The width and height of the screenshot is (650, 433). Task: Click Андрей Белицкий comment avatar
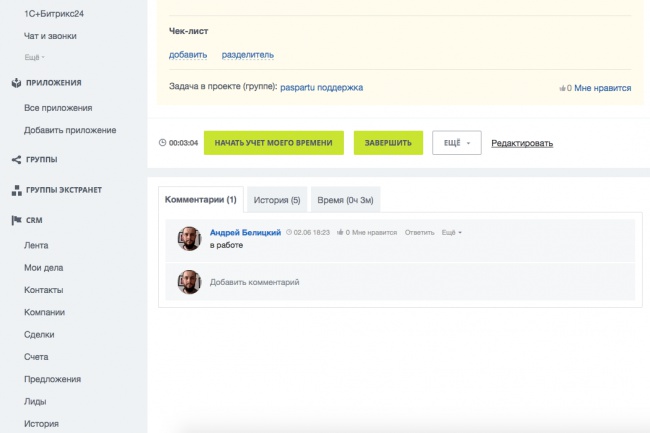189,239
